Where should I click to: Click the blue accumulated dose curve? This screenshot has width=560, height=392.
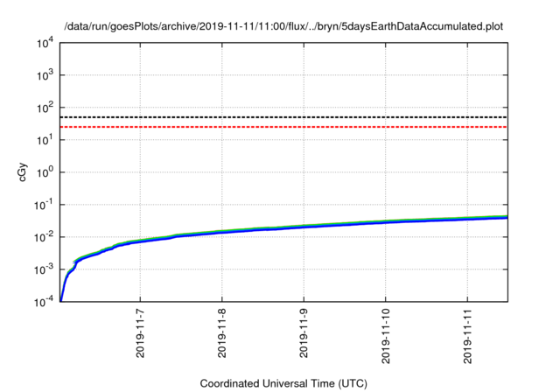283,229
